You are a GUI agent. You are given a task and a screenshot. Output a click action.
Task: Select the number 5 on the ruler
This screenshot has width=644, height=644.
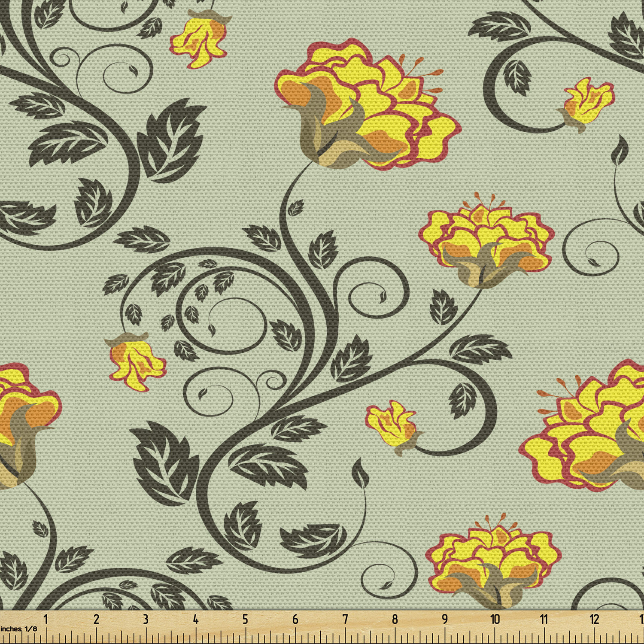(245, 619)
